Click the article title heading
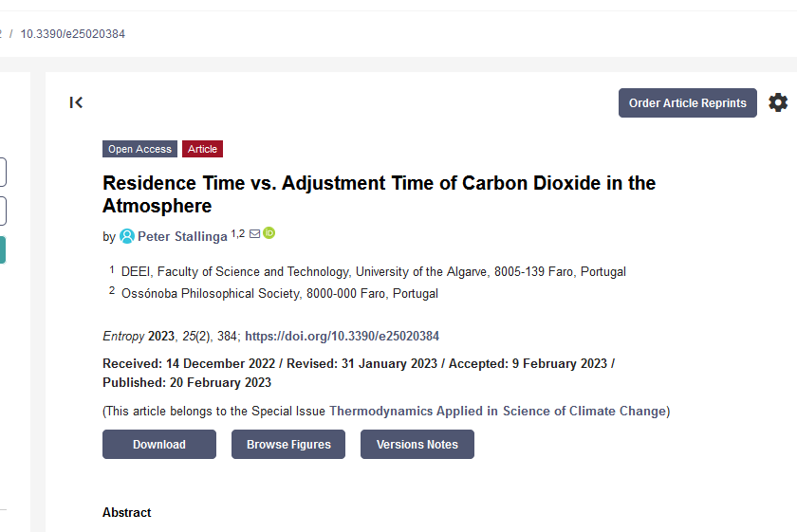 379,193
